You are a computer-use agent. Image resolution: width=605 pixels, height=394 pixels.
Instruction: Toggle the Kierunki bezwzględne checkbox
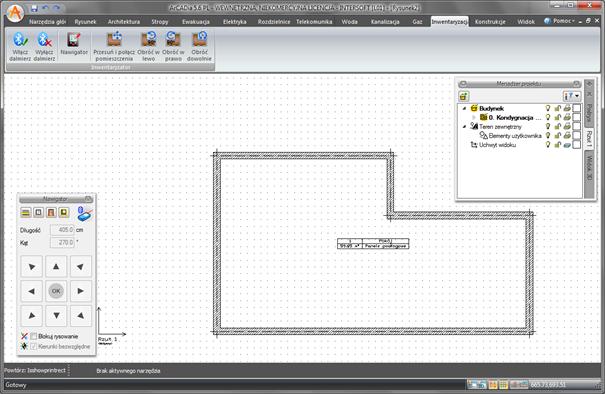pyautogui.click(x=34, y=347)
